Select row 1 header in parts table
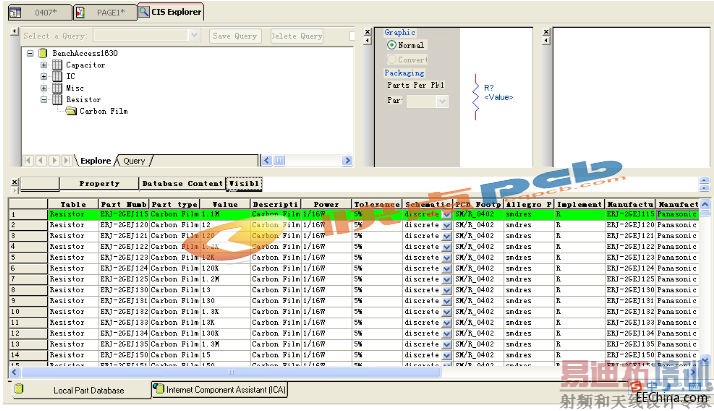 click(x=28, y=214)
